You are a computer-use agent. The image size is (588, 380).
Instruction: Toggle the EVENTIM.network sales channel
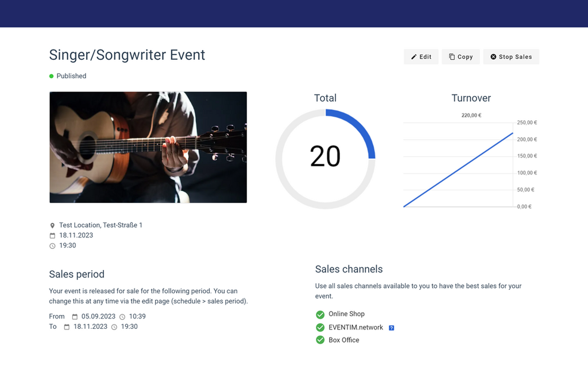(320, 327)
